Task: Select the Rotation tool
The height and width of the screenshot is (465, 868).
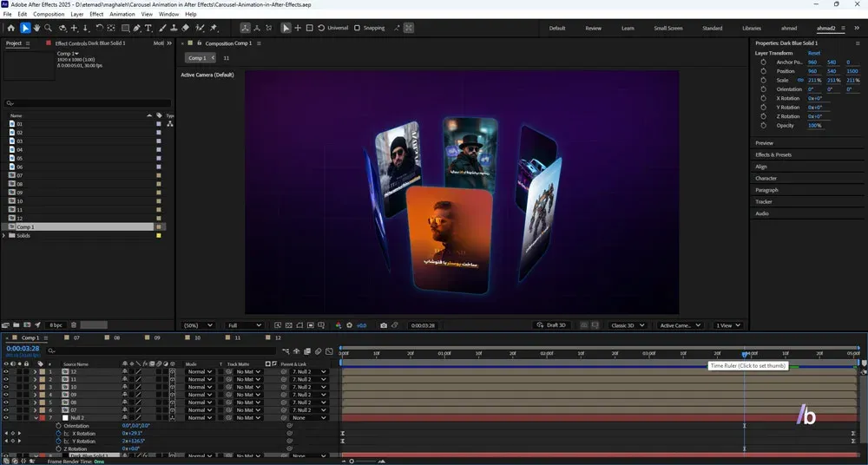Action: 100,28
